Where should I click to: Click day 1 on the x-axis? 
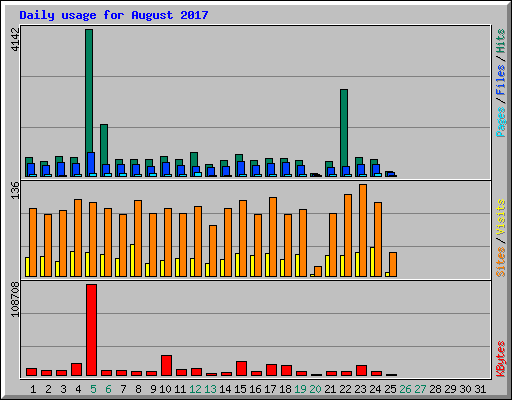33,389
